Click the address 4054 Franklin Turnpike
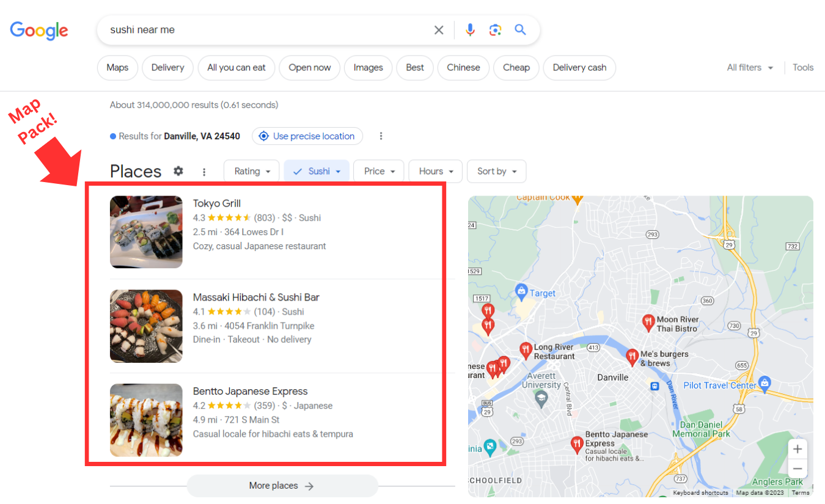 [x=269, y=326]
